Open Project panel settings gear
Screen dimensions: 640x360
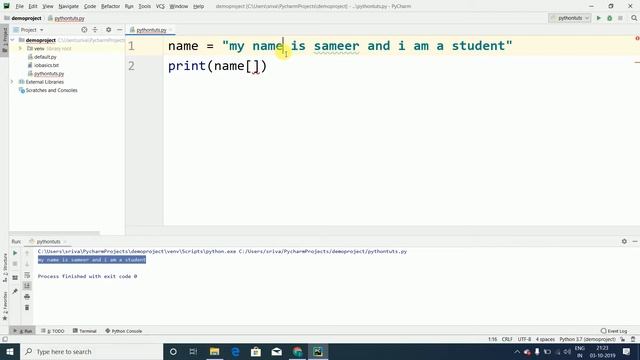point(109,30)
